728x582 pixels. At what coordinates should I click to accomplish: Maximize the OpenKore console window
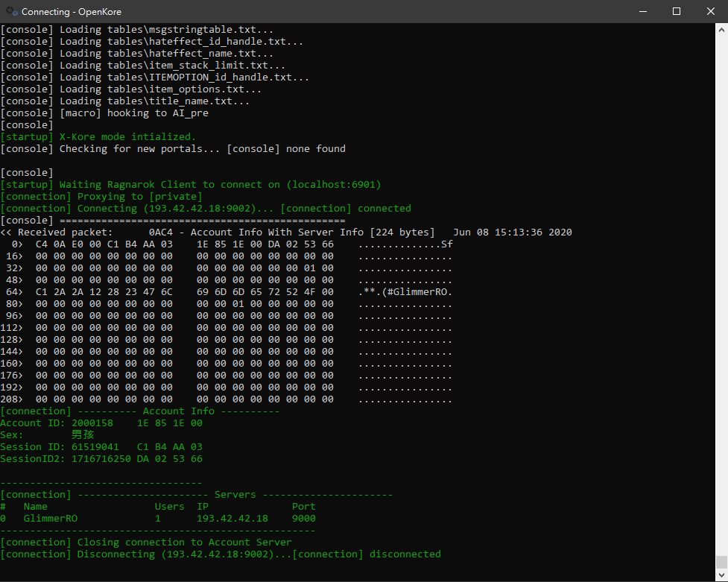click(x=677, y=11)
